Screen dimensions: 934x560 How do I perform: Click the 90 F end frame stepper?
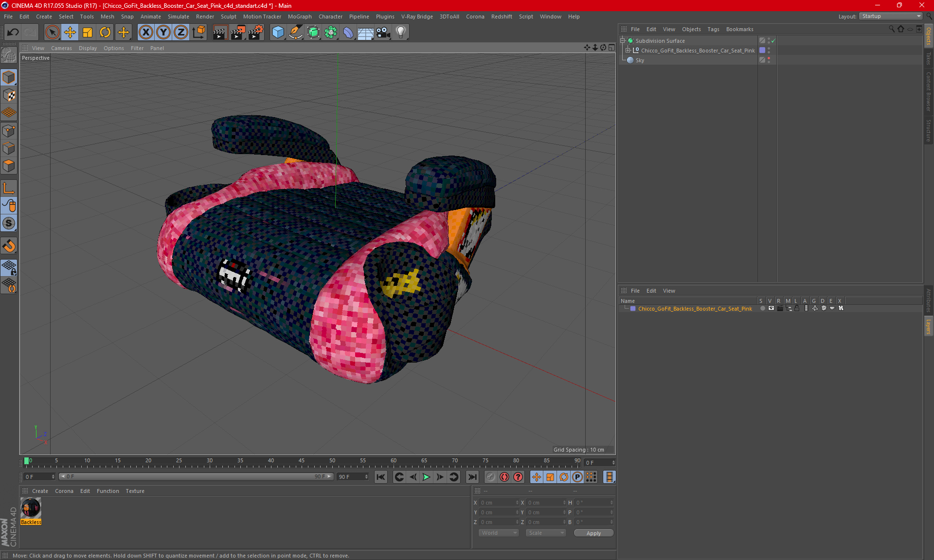point(366,477)
